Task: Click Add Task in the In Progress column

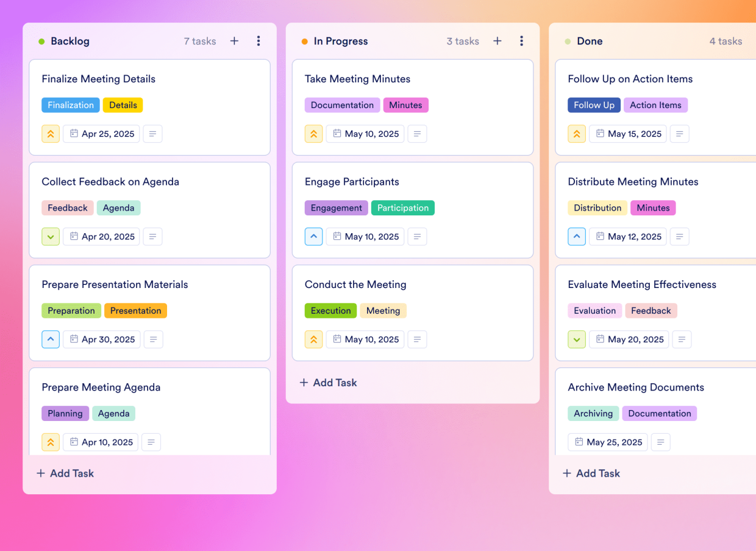Action: point(327,383)
